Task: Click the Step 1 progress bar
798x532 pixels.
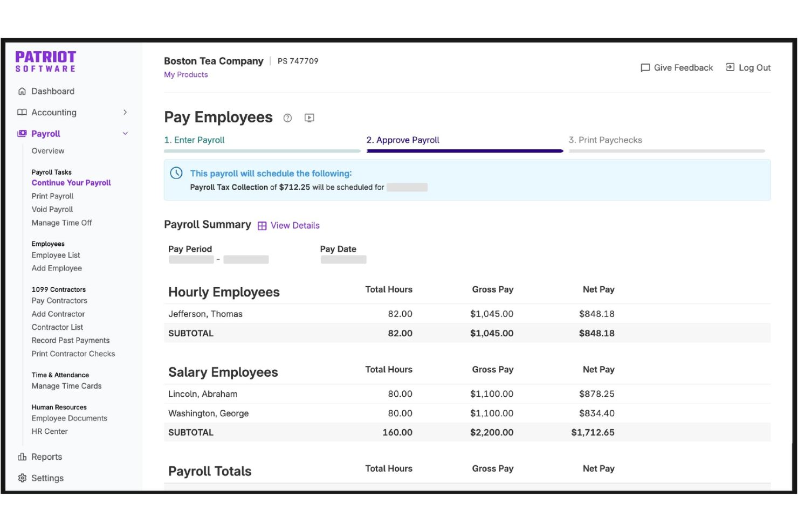Action: [262, 151]
